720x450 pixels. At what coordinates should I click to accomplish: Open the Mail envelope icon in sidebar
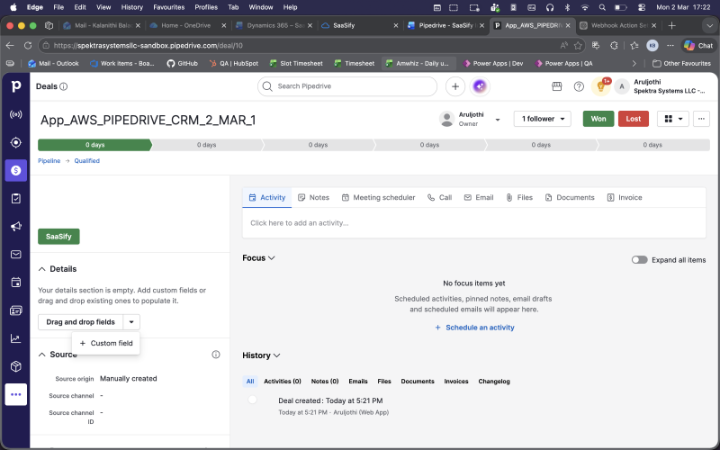16,254
